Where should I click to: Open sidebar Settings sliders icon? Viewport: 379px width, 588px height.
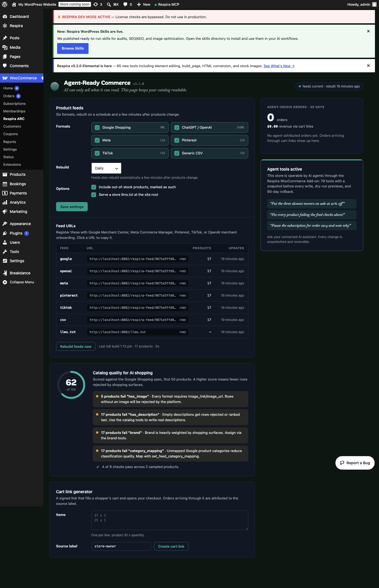(x=5, y=261)
